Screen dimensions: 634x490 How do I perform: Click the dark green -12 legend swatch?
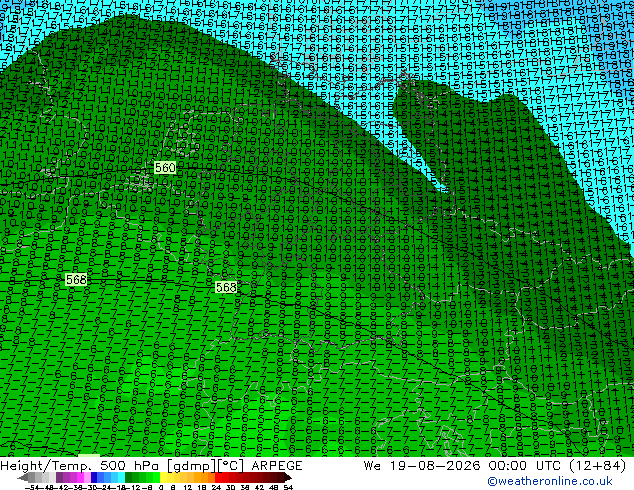pos(129,477)
